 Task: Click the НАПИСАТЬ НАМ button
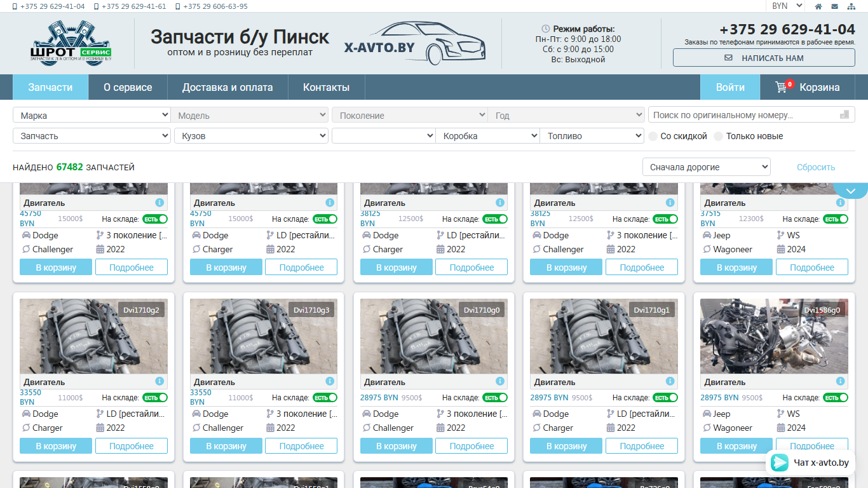(x=764, y=58)
